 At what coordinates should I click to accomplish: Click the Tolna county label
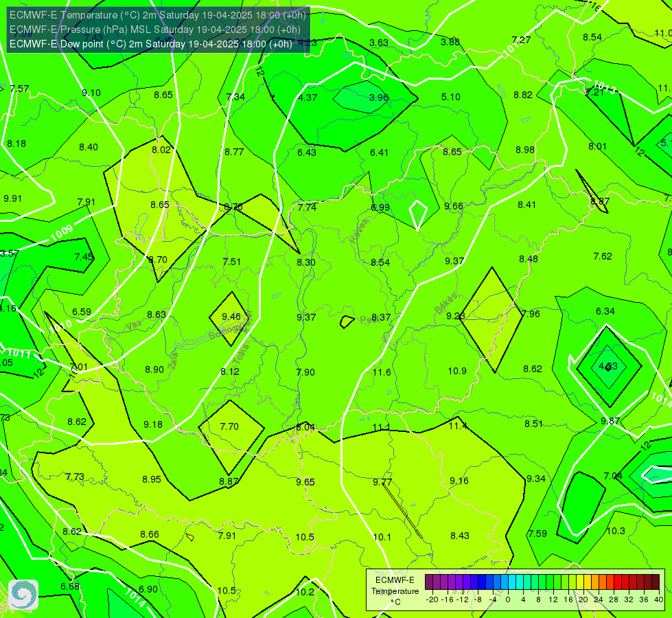point(242,354)
